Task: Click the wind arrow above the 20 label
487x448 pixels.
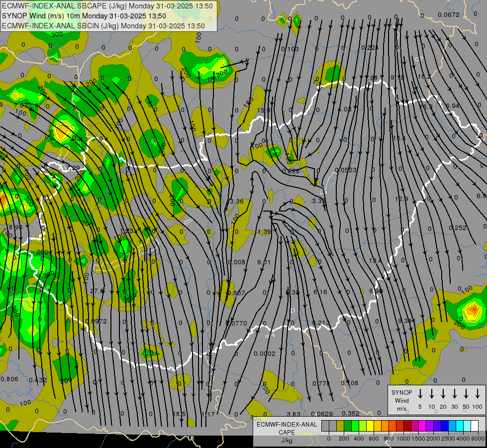Action: pyautogui.click(x=443, y=393)
